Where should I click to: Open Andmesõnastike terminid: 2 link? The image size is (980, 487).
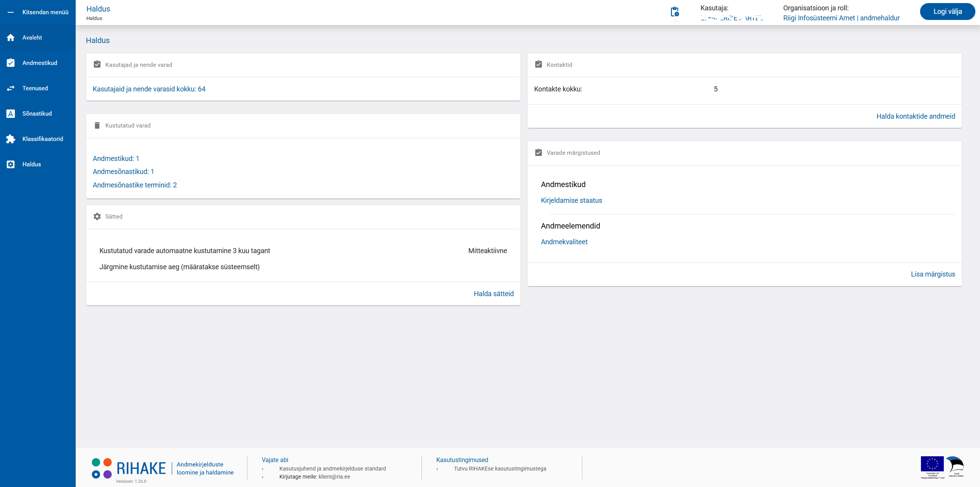click(135, 185)
